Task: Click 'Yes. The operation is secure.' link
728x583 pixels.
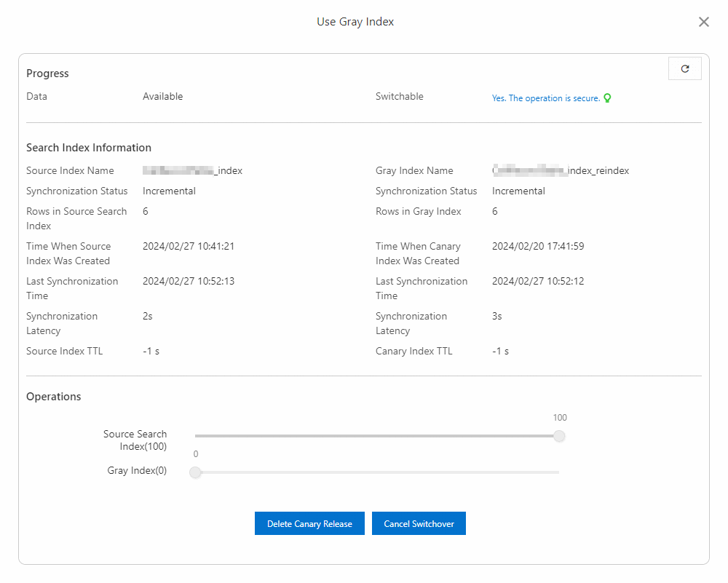Action: [546, 98]
